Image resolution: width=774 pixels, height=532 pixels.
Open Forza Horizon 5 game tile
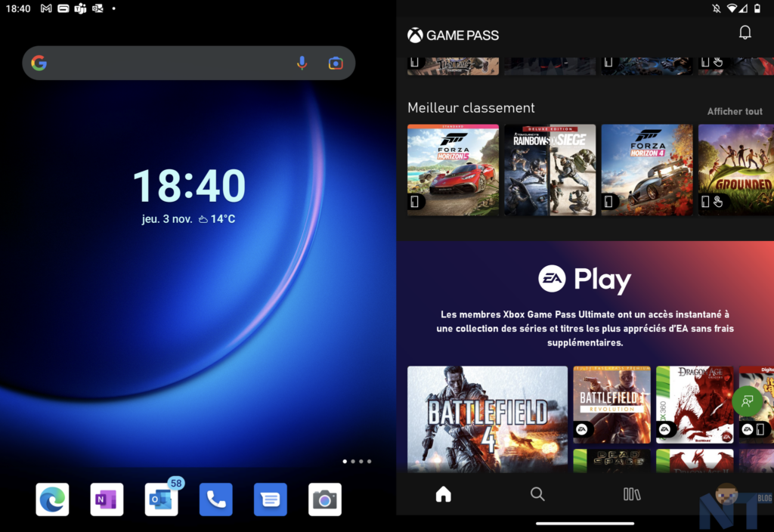click(x=454, y=170)
